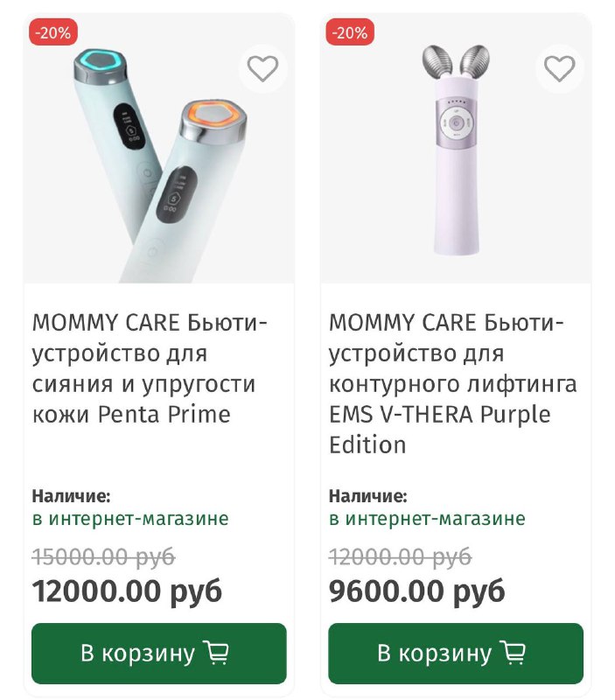Click "в интернет-магазине" under Penta Prime
Screen dimensions: 615x700
[130, 519]
